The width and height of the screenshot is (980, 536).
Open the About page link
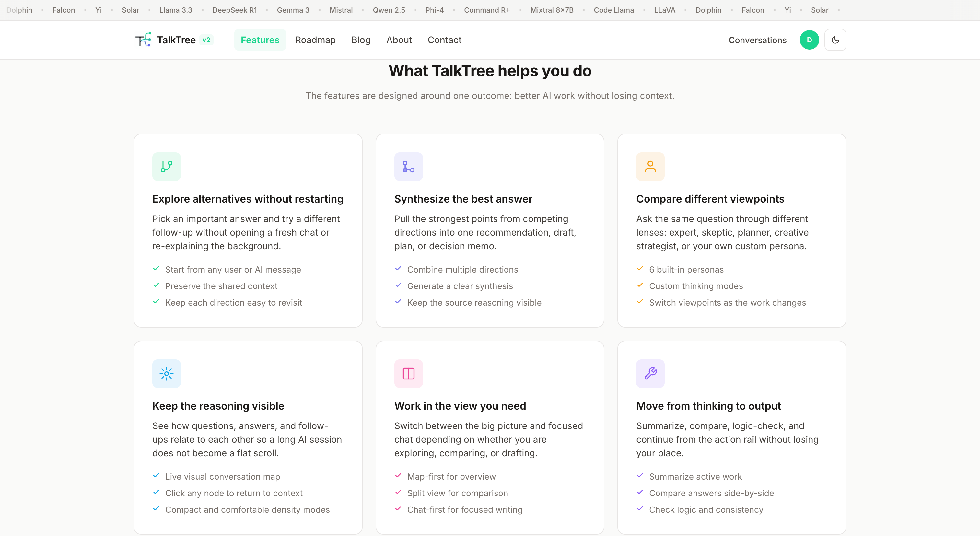[399, 40]
